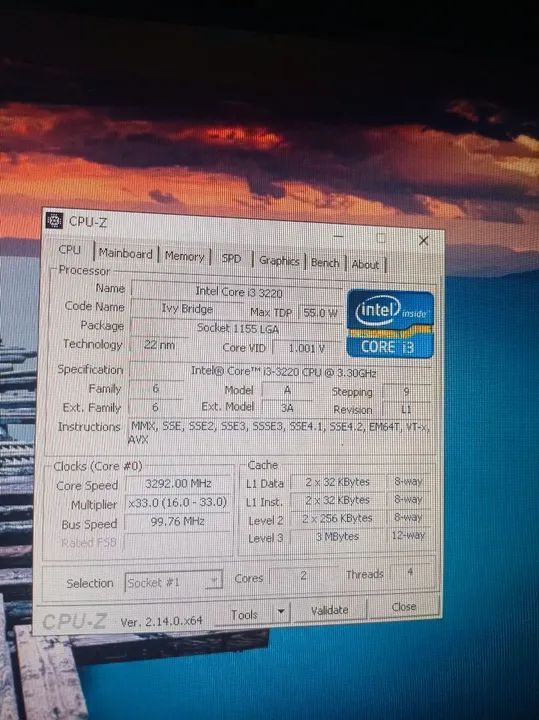Screen dimensions: 539x720
Task: Click the Multiplier value x33.0 (16.0 - 33.0)
Action: (178, 502)
